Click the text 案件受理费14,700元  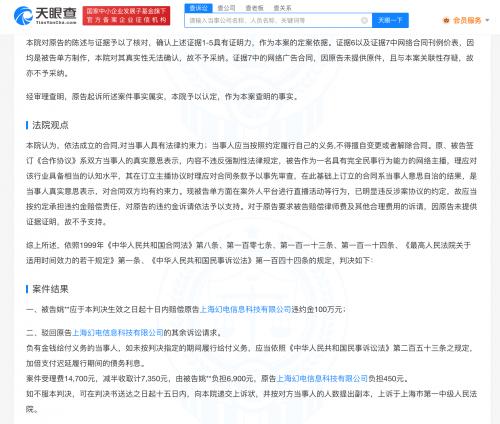tap(60, 378)
